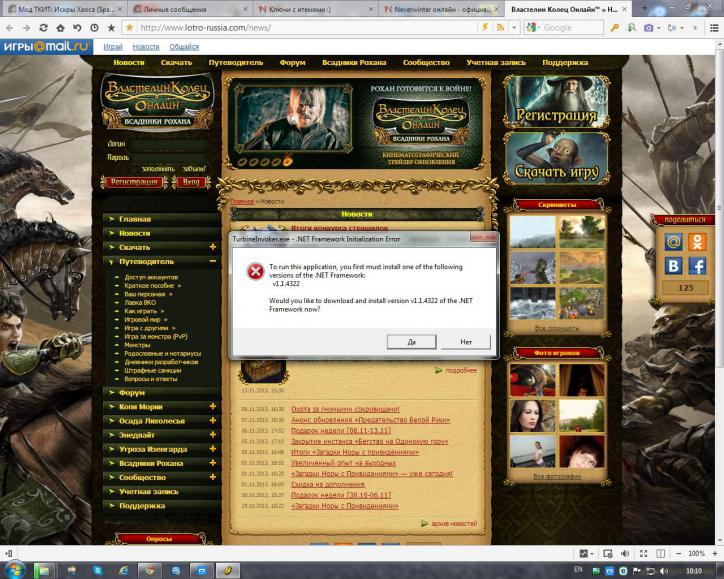Open the Windows Start button
Screen dimensions: 724x579
coord(15,570)
